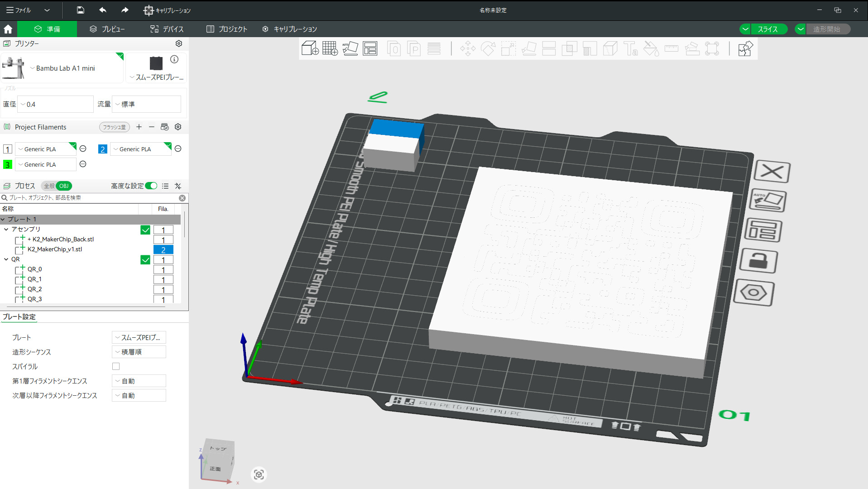Viewport: 868px width, 489px height.
Task: Remove a filament with the minus icon
Action: click(x=152, y=127)
